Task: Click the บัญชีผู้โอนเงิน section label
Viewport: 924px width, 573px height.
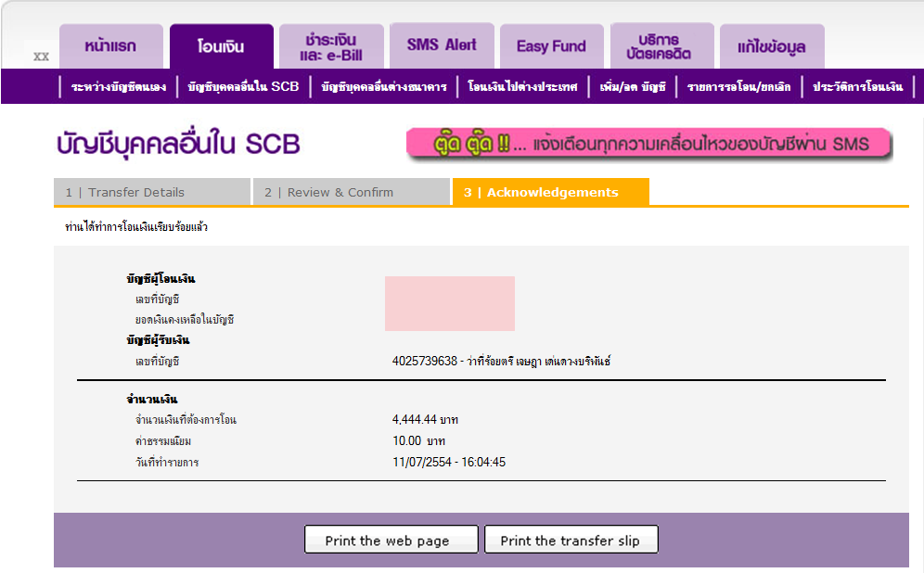Action: [160, 278]
